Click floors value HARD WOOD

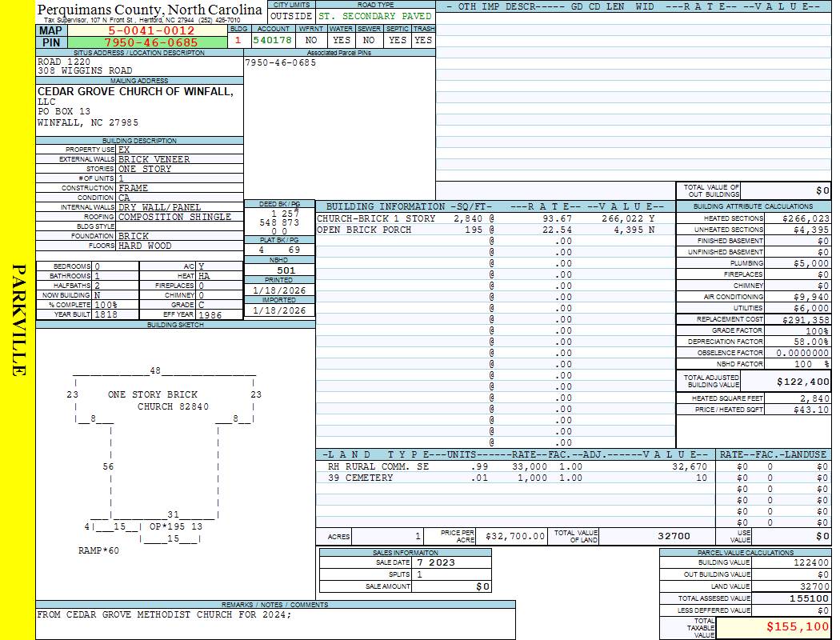click(x=145, y=246)
